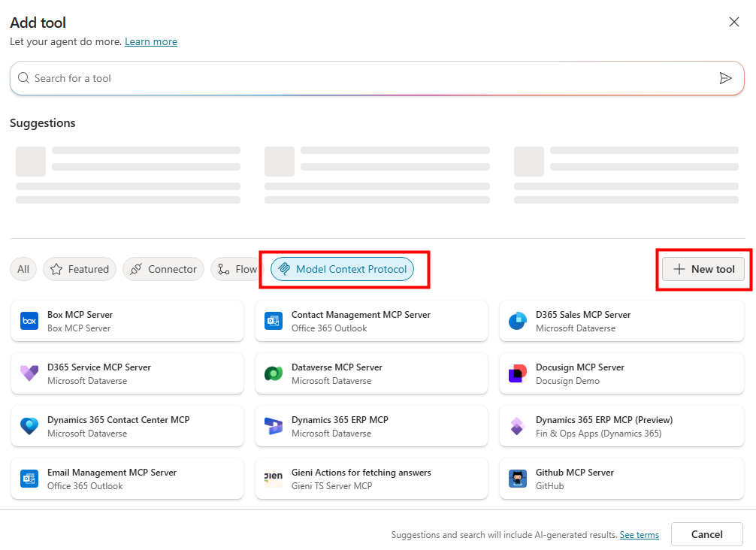Viewport: 756px width, 550px height.
Task: Click the Box MCP Server icon
Action: 29,321
